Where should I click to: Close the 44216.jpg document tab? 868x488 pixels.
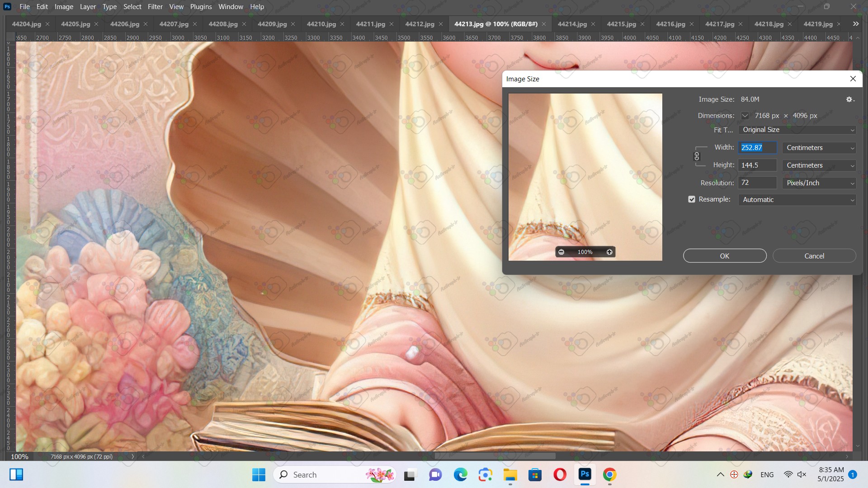tap(692, 24)
